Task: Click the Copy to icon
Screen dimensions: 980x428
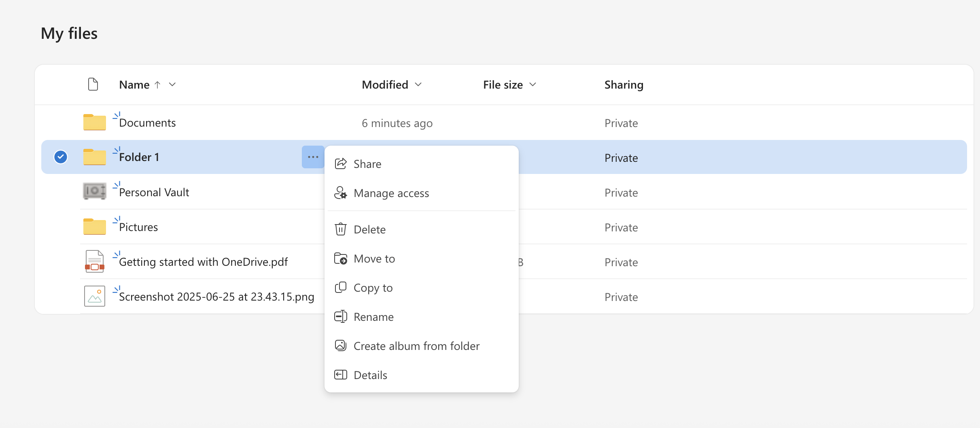Action: click(341, 288)
